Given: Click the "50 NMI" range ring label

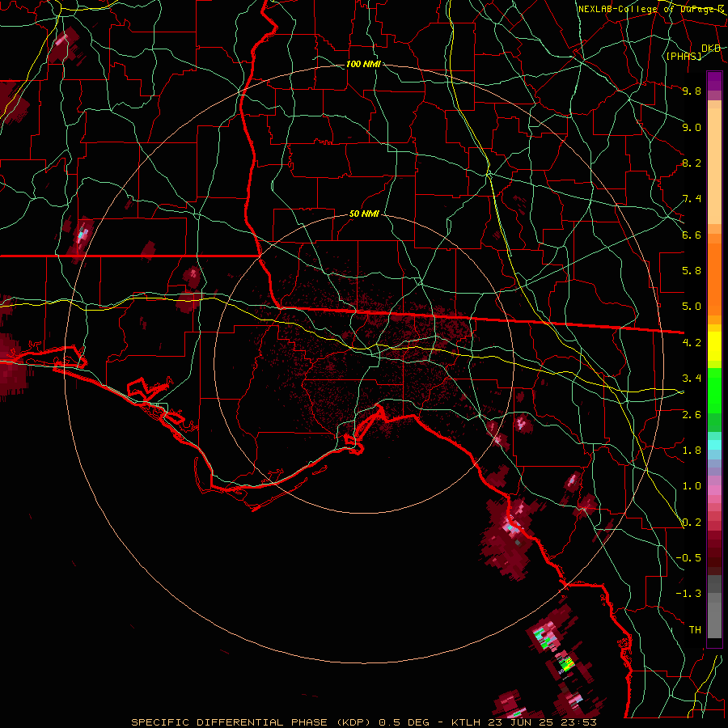Looking at the screenshot, I should [x=364, y=214].
